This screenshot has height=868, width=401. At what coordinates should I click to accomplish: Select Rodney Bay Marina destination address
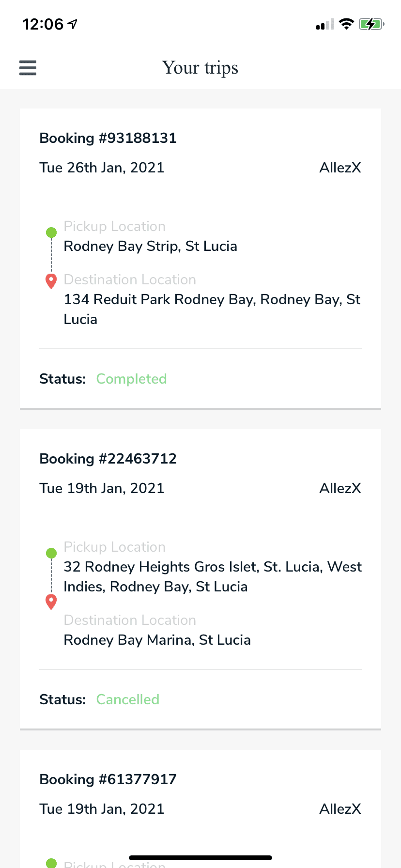point(157,640)
